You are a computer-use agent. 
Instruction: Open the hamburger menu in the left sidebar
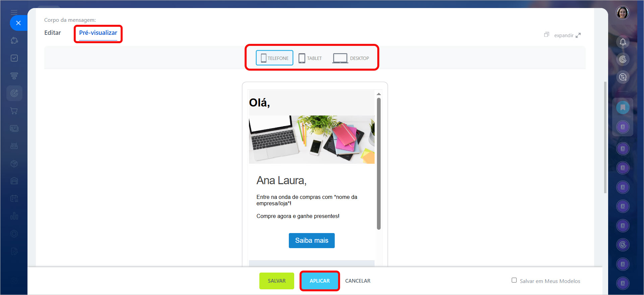click(14, 12)
